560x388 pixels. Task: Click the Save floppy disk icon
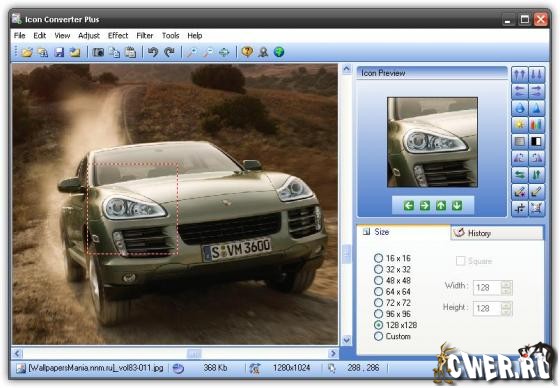59,53
